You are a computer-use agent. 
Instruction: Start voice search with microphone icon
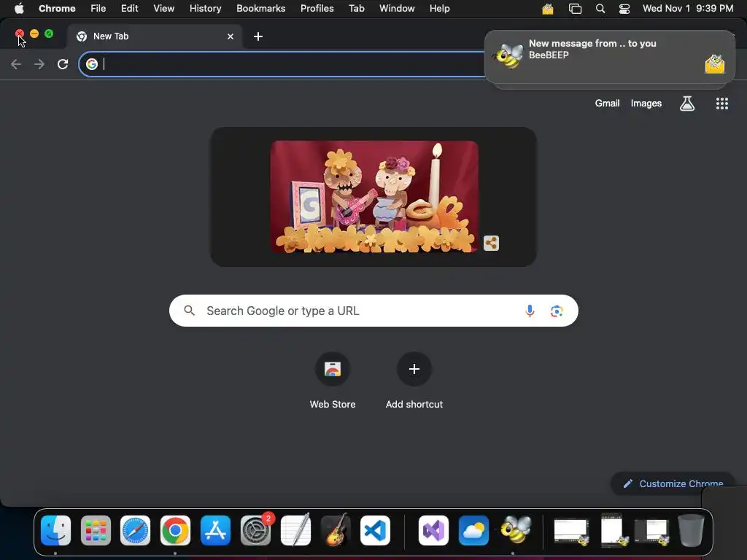click(x=530, y=311)
